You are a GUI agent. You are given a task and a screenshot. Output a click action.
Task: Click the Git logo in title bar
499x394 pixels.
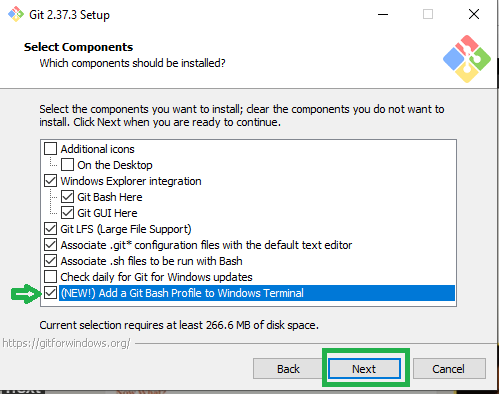(16, 14)
